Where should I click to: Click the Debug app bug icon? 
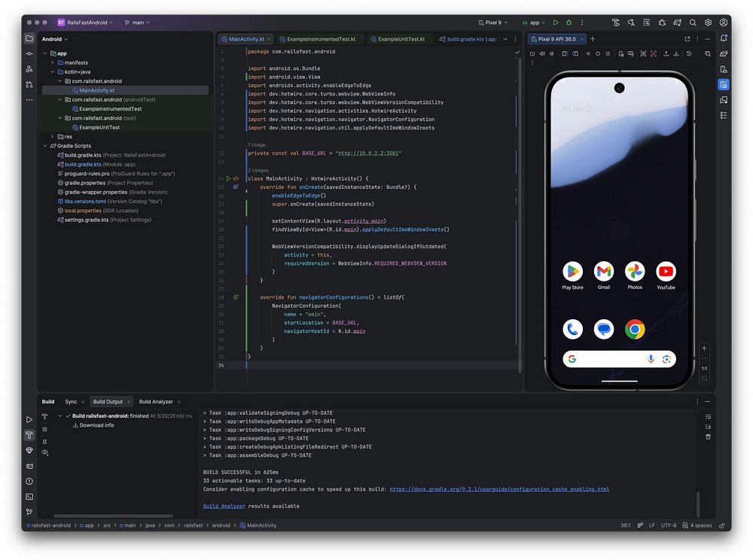569,23
